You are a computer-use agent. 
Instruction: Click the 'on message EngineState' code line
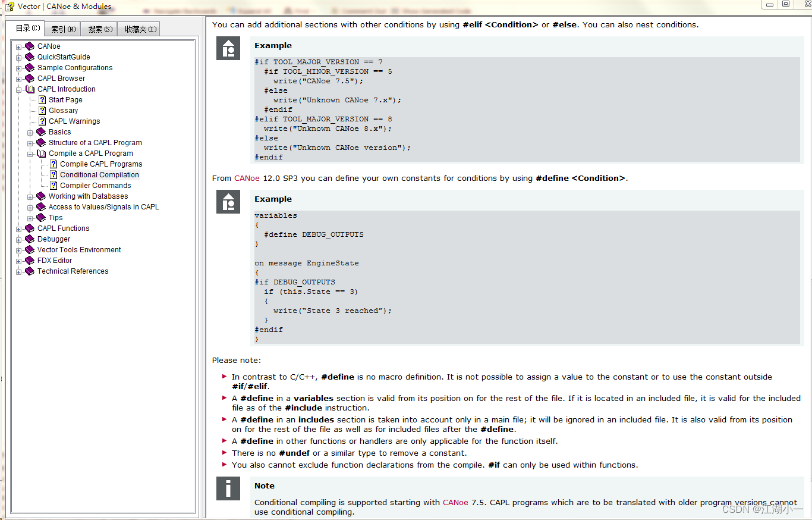(x=307, y=263)
